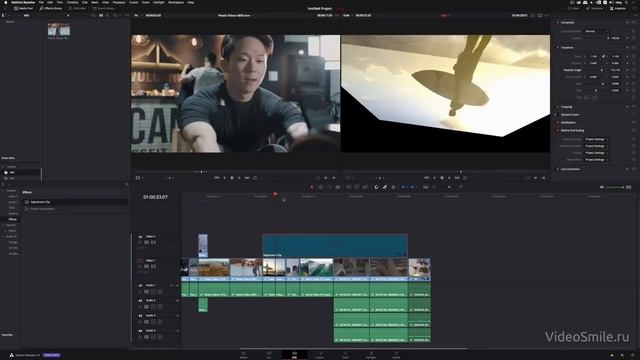
Task: Switch to the Fusion page
Action: 320,354
